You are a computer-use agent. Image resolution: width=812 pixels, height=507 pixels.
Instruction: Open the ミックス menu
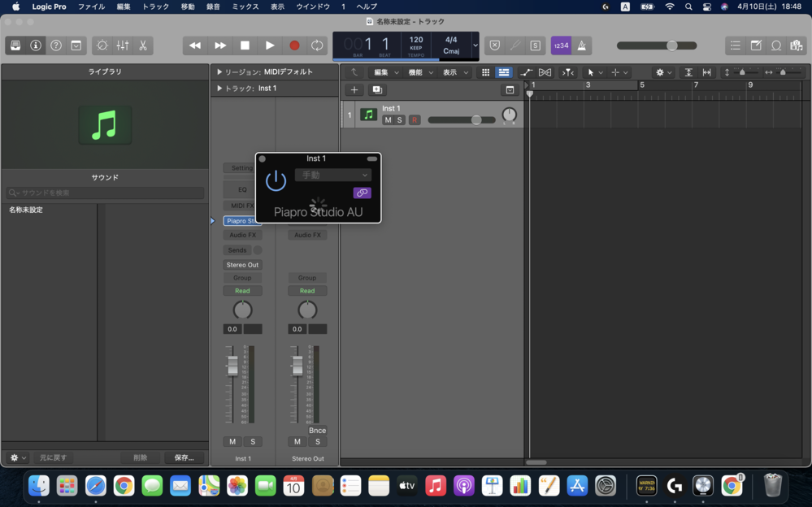click(245, 6)
